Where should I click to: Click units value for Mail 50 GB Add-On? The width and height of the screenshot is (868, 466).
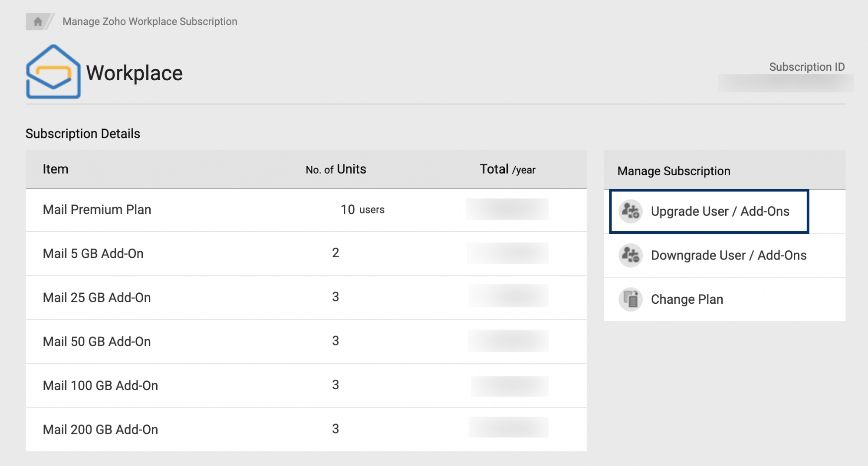pos(335,341)
